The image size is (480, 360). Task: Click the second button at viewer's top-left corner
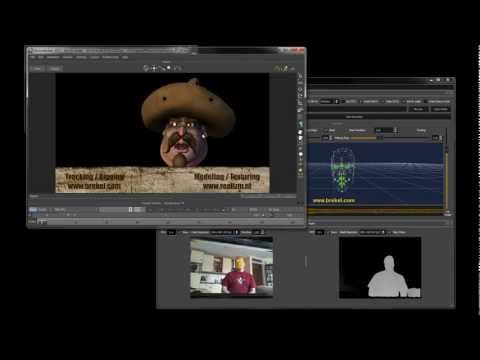pyautogui.click(x=54, y=68)
